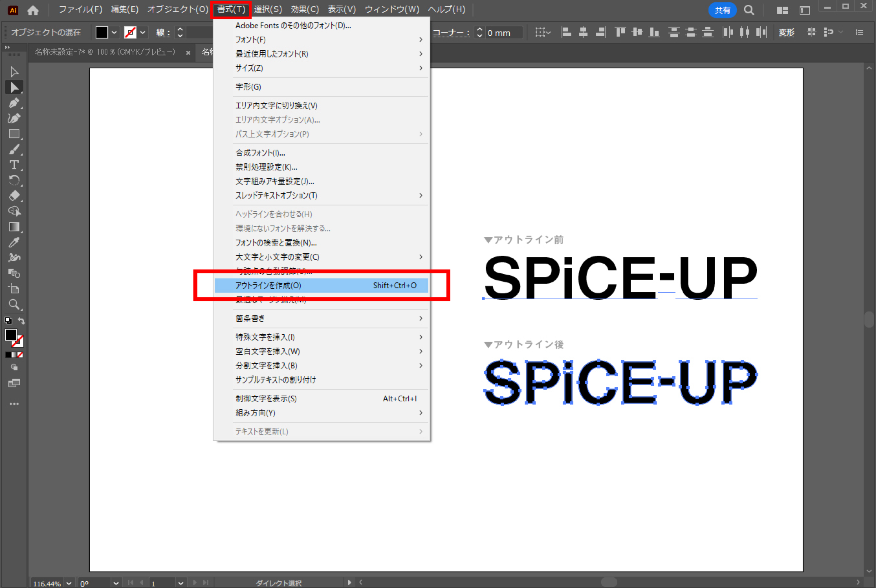This screenshot has height=588, width=876.
Task: Click the black fill swatch in control bar
Action: [102, 33]
